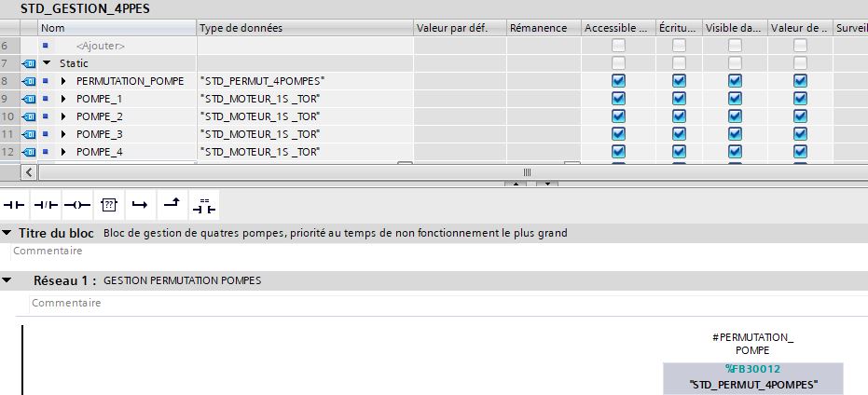The height and width of the screenshot is (395, 868).
Task: Select the #PERMUTATION_POMPE instance label
Action: 753,344
